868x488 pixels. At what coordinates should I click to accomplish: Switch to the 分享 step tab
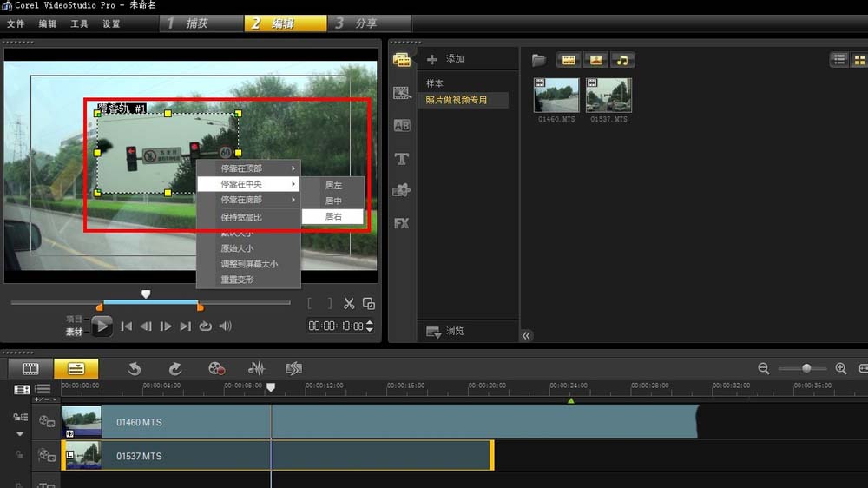(366, 23)
